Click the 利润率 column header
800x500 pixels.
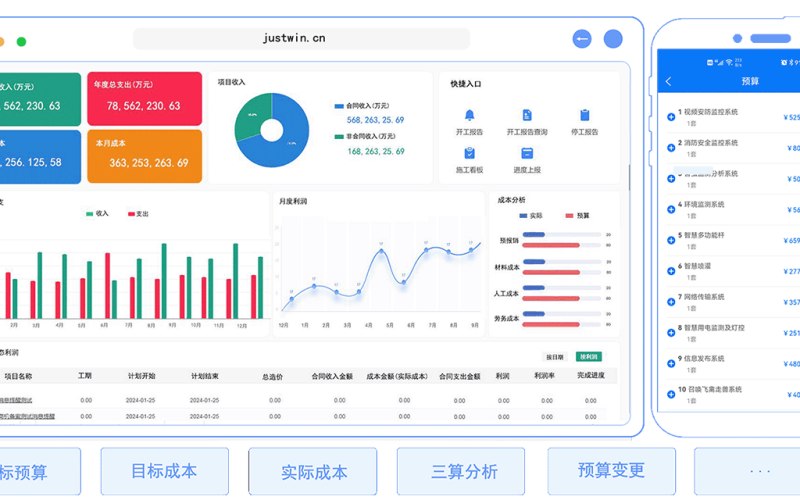pyautogui.click(x=544, y=376)
